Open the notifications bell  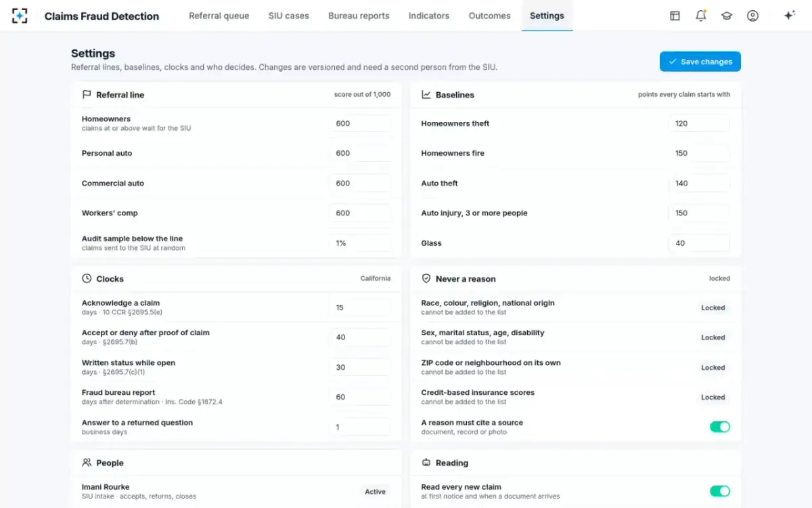[x=701, y=16]
